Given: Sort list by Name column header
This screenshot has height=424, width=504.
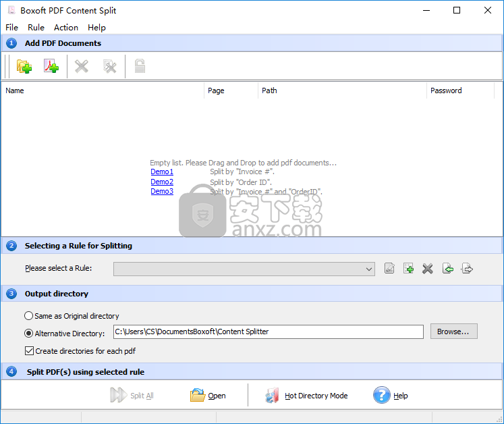Looking at the screenshot, I should click(x=103, y=90).
